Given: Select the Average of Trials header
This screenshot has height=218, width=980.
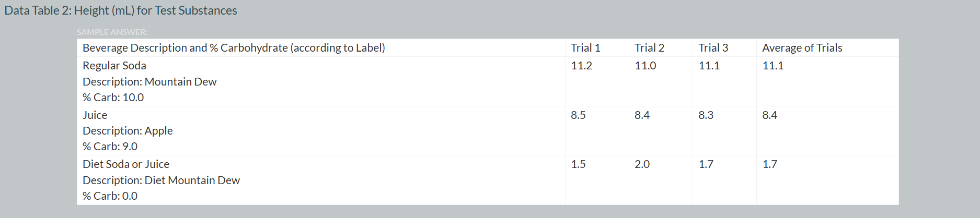Looking at the screenshot, I should click(x=802, y=48).
